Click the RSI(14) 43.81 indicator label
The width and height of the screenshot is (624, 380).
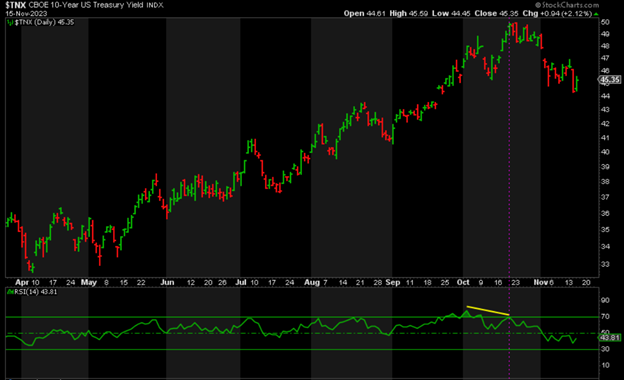pos(32,292)
